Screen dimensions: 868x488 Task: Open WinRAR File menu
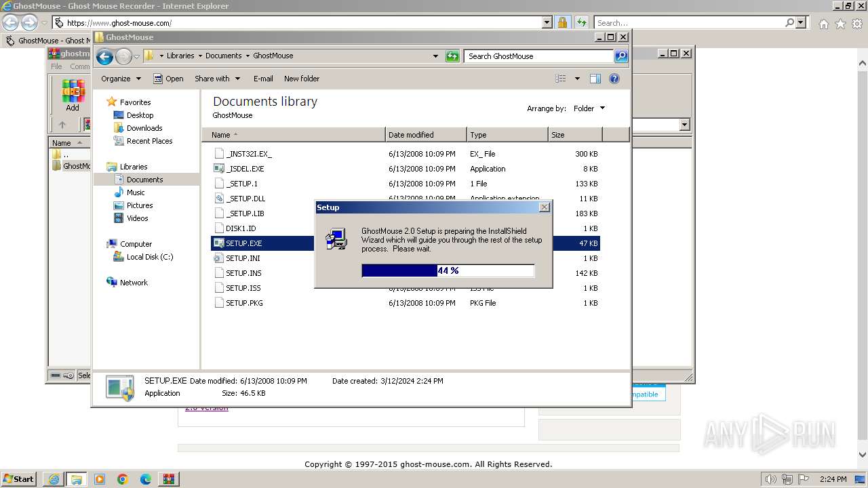[56, 66]
